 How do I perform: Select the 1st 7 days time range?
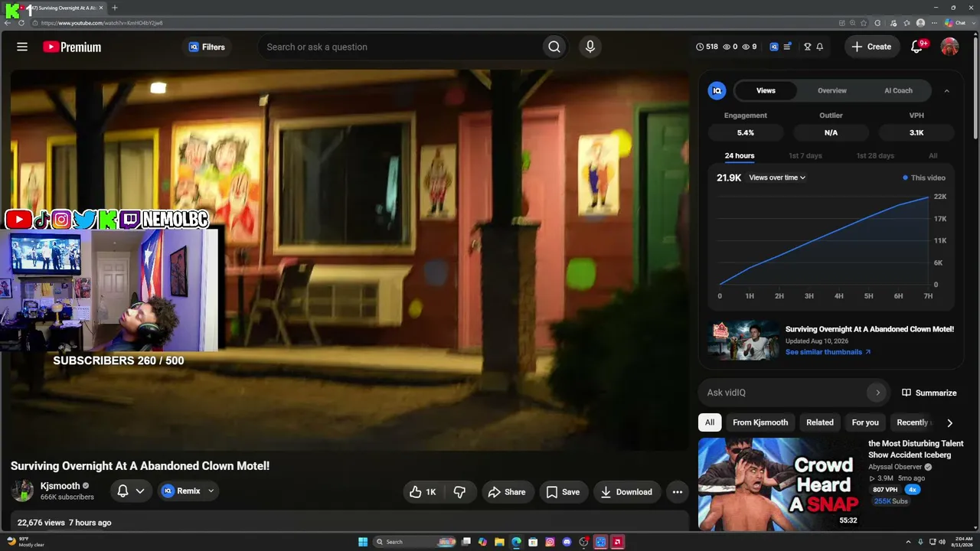point(805,156)
